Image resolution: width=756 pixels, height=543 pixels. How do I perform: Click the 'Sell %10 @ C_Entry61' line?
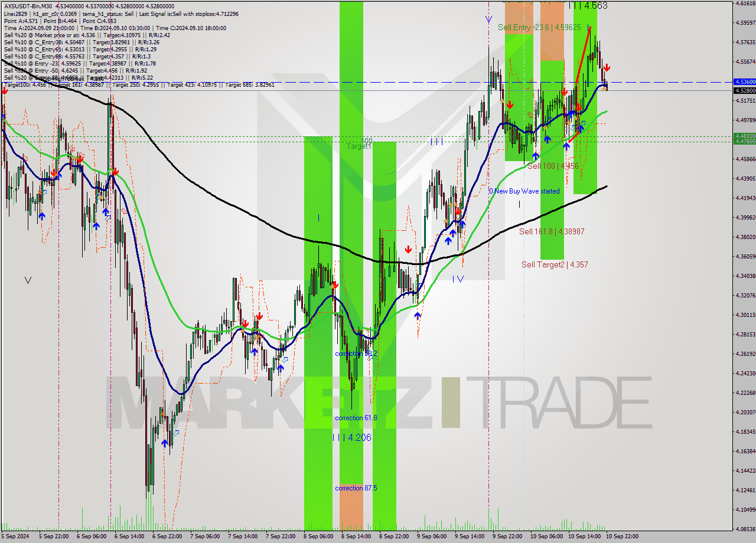point(80,49)
